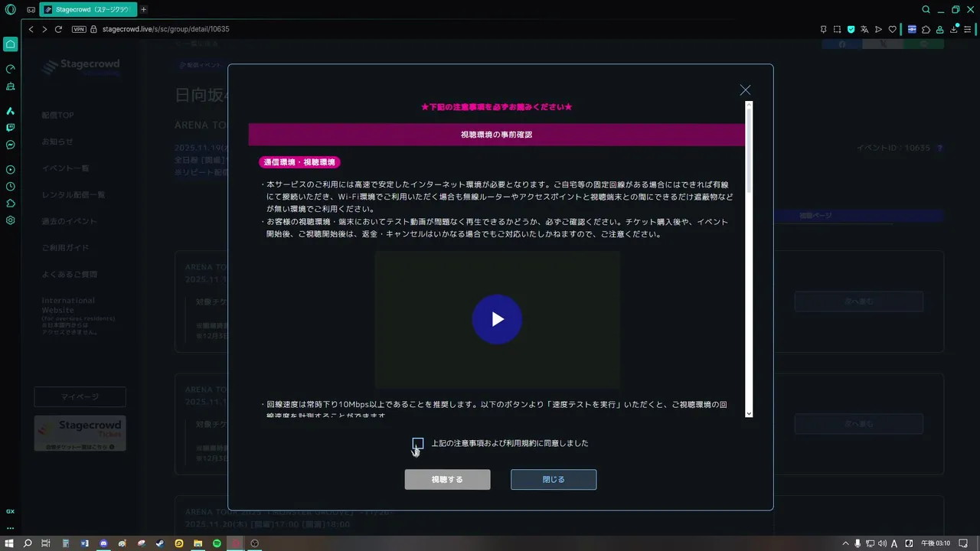
Task: Focus the stagecrowd.live address field
Action: click(165, 29)
